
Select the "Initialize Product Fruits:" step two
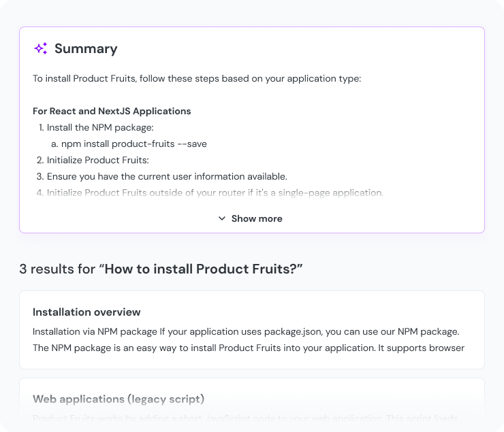pyautogui.click(x=97, y=160)
